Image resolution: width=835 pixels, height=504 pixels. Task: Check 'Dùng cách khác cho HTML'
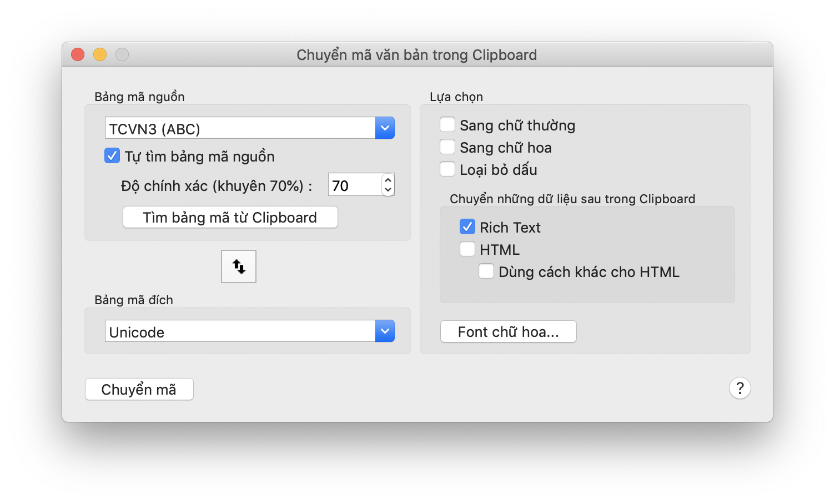click(486, 271)
